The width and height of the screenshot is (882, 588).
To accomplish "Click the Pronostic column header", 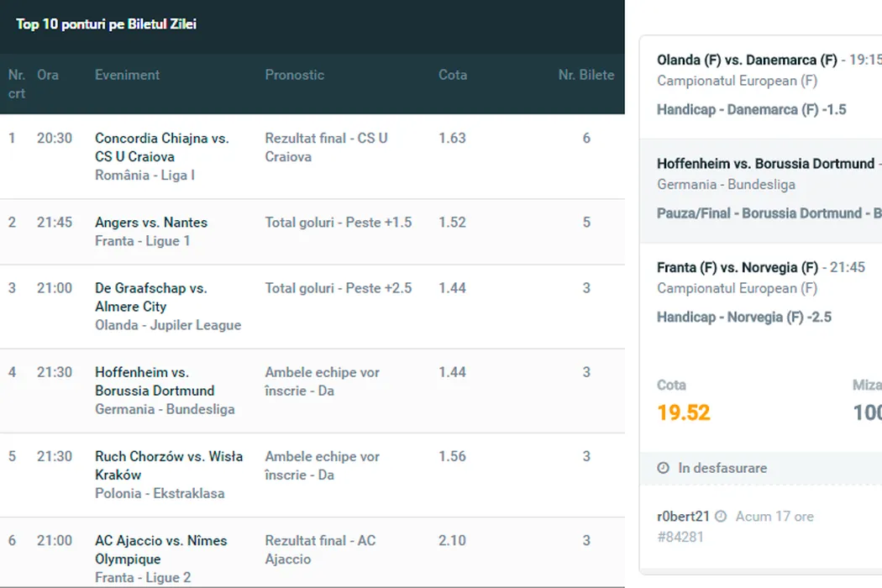I will tap(294, 75).
